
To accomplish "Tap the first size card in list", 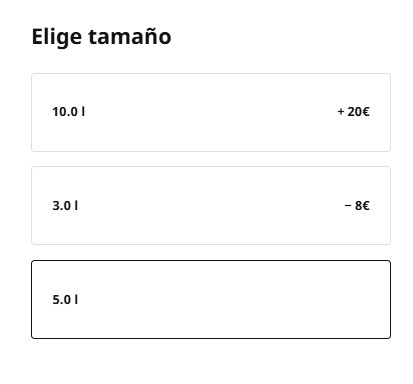I will pos(211,112).
